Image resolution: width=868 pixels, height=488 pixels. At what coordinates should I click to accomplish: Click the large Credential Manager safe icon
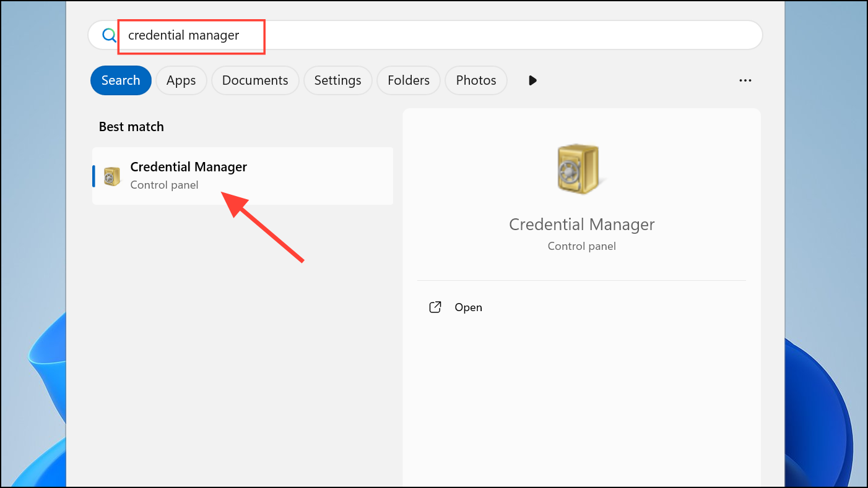pos(579,168)
